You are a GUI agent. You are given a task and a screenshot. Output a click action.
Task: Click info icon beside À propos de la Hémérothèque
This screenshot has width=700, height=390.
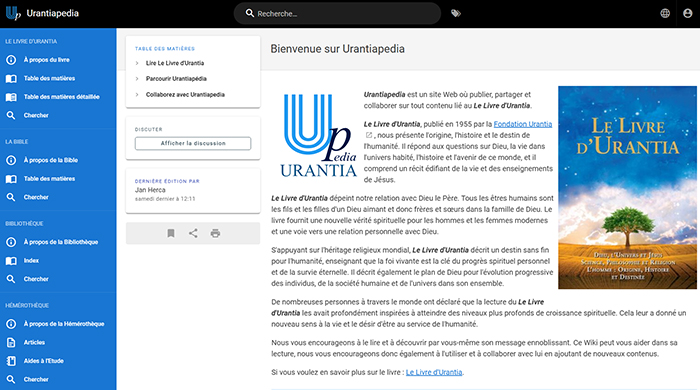point(11,324)
